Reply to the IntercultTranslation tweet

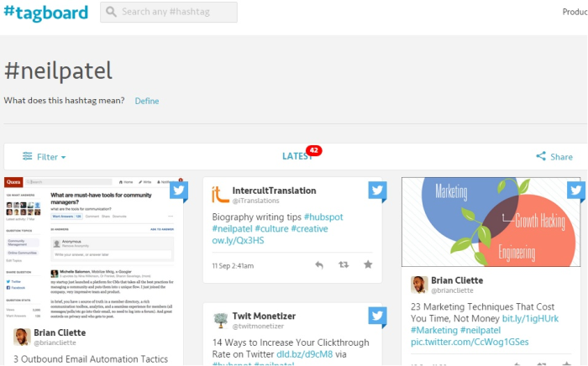point(319,265)
